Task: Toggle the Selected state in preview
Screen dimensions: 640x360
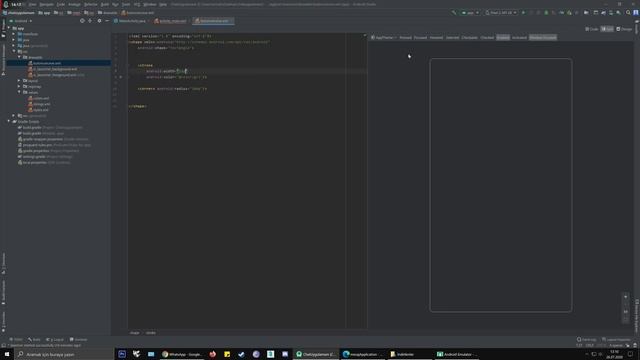Action: click(452, 38)
